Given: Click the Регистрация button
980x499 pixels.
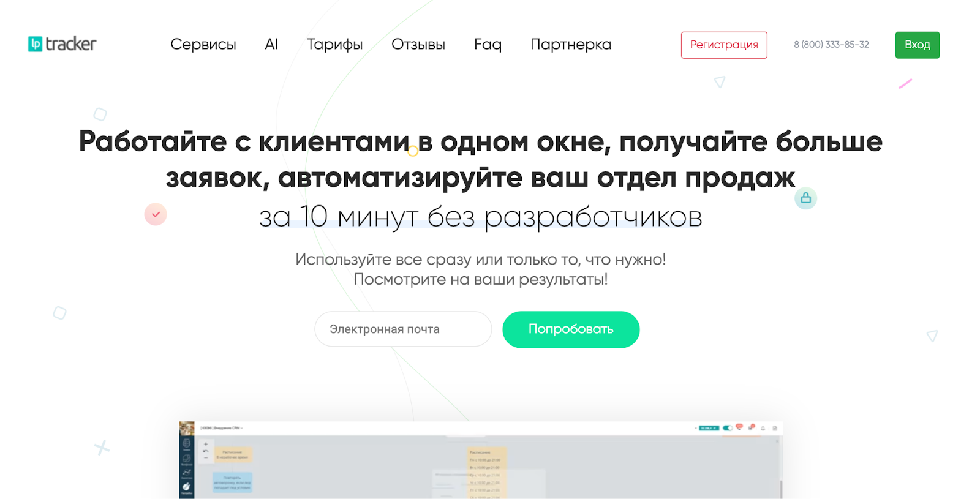Looking at the screenshot, I should tap(724, 45).
